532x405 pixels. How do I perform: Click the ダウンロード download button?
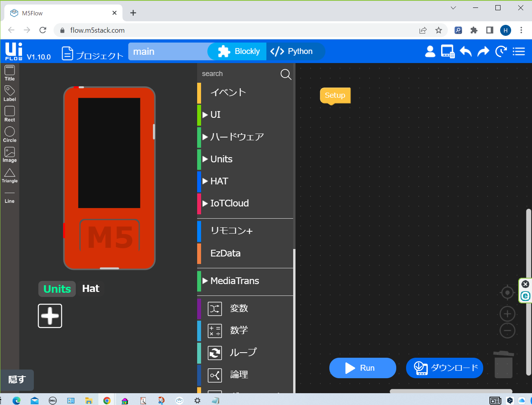tap(445, 368)
